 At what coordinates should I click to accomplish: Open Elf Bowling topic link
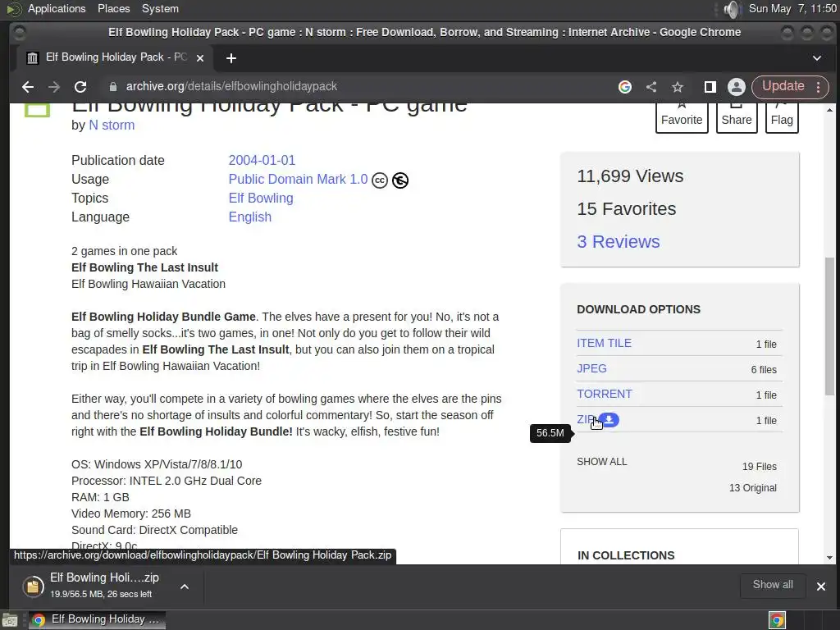point(261,199)
